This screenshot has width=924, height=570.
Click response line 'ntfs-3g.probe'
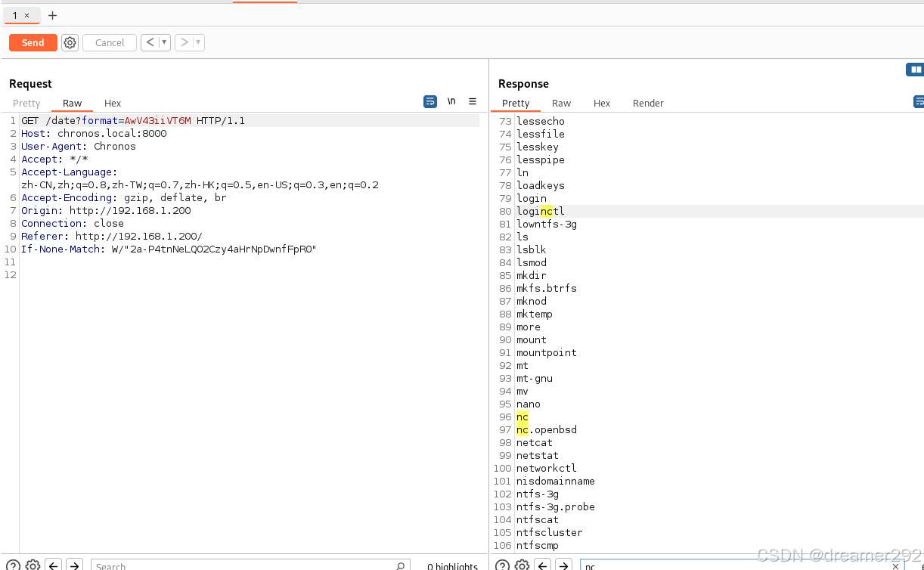point(556,506)
